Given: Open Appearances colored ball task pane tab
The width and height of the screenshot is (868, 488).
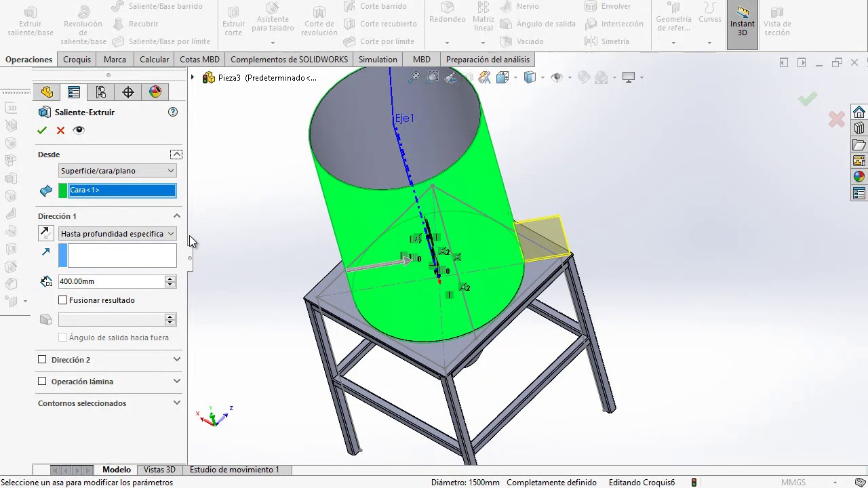Looking at the screenshot, I should point(859,177).
